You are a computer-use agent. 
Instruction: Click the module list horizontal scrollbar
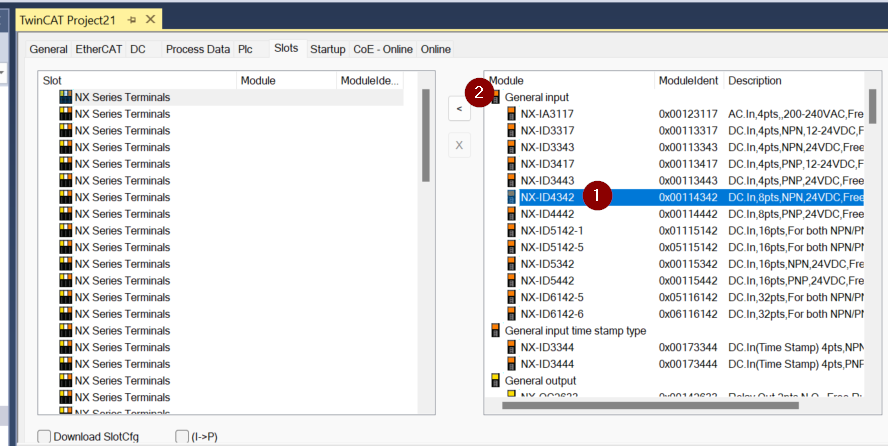[650, 405]
